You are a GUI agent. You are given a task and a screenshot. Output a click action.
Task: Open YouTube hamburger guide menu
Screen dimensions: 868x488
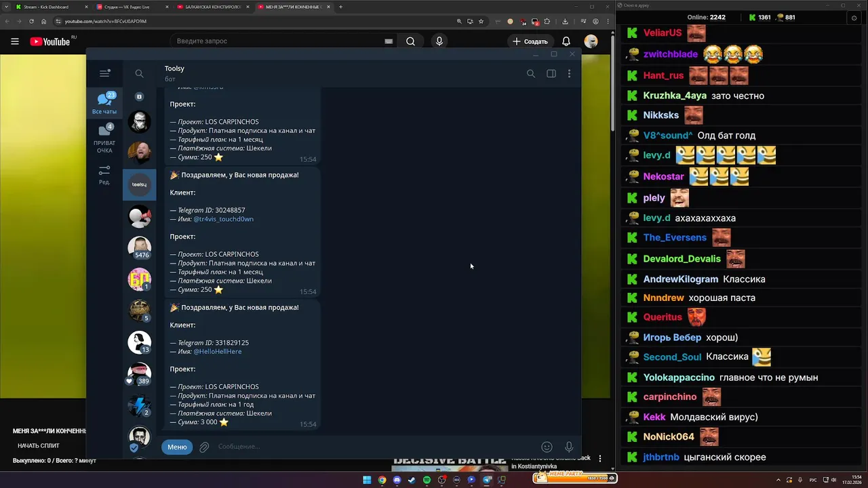[x=15, y=41]
